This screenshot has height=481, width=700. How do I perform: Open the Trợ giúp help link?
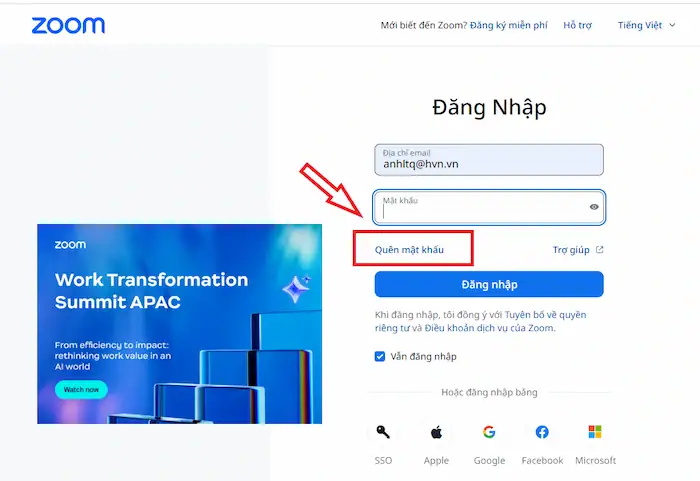click(572, 250)
